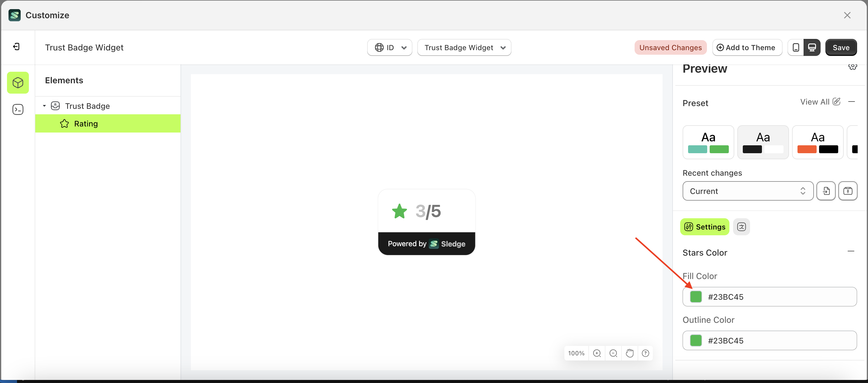
Task: Open the Trust Badge Widget dropdown
Action: (x=464, y=47)
